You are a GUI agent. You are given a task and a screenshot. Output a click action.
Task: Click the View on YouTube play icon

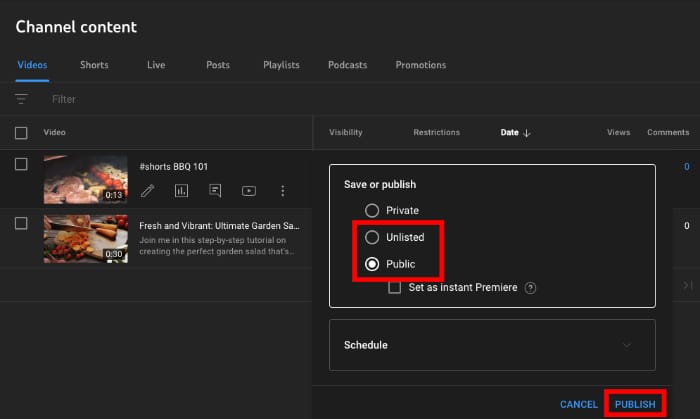[x=249, y=191]
